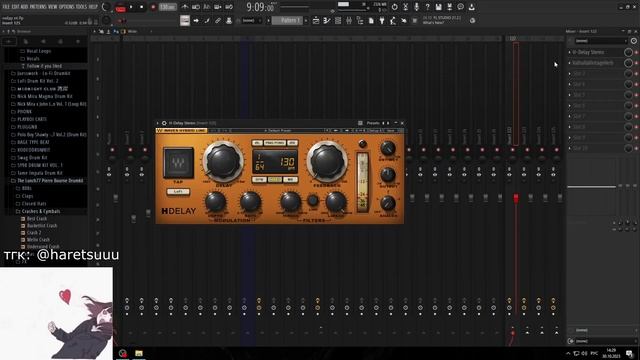Expand the H-Delay Stereo slot arrow menu

coord(570,52)
